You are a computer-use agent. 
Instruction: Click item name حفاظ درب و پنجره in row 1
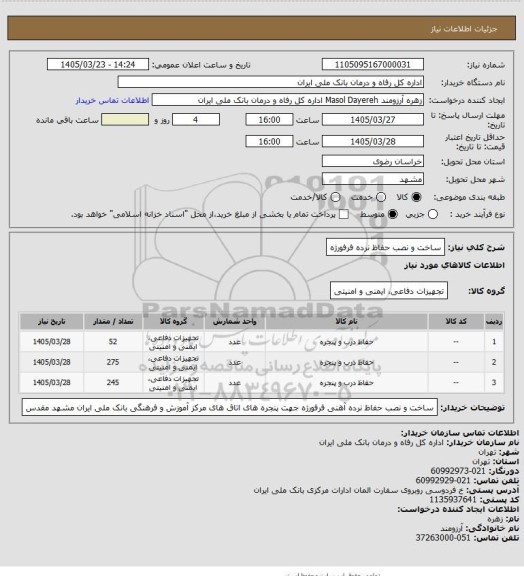(347, 342)
